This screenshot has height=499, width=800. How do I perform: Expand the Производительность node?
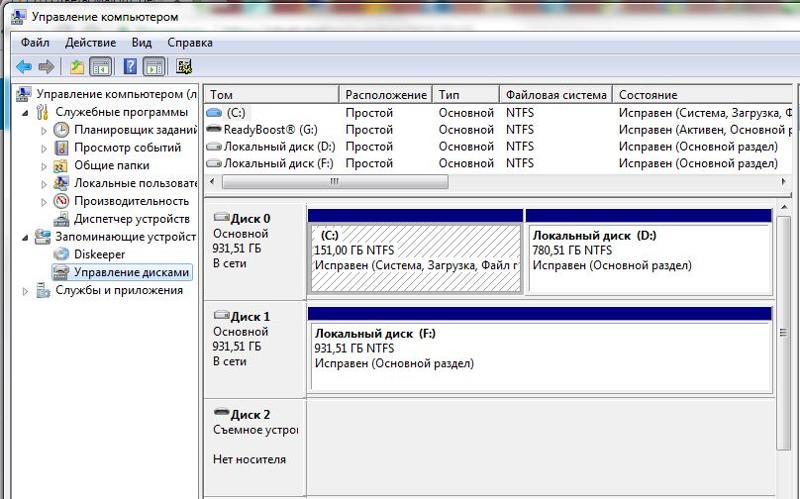(x=44, y=202)
